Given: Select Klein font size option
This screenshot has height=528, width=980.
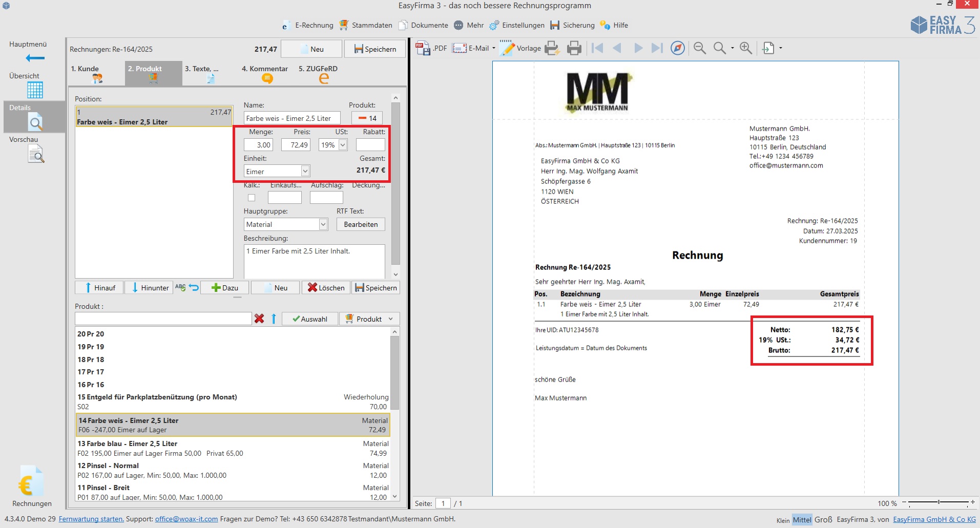Looking at the screenshot, I should [x=783, y=520].
